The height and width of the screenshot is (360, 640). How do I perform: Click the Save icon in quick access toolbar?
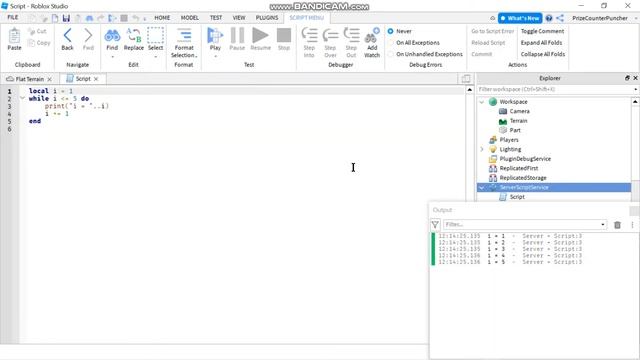coord(66,18)
